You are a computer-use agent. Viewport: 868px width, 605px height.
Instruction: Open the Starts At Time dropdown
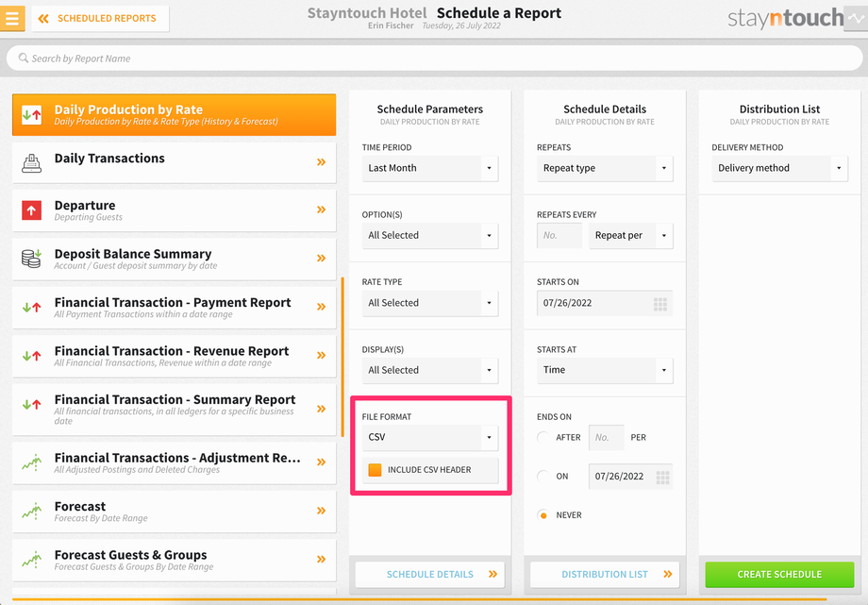(605, 370)
